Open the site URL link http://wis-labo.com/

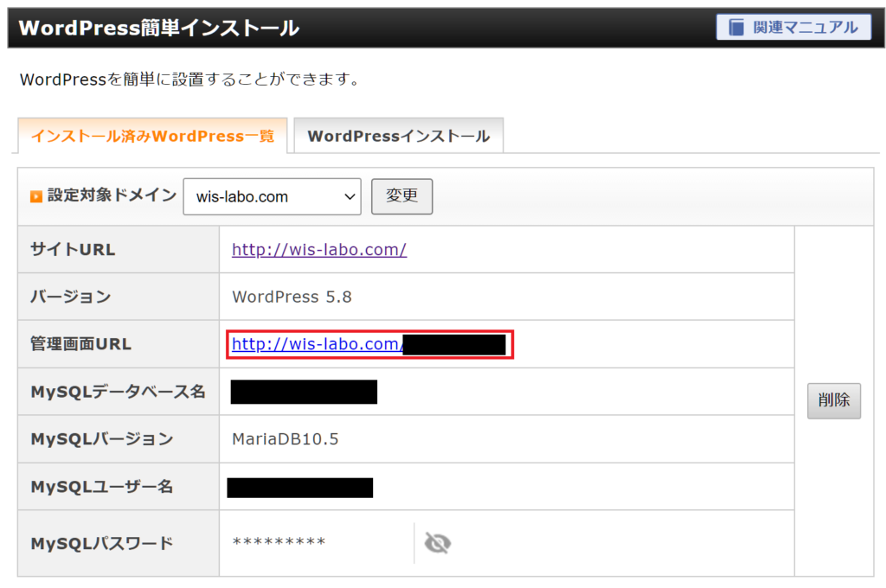tap(319, 249)
